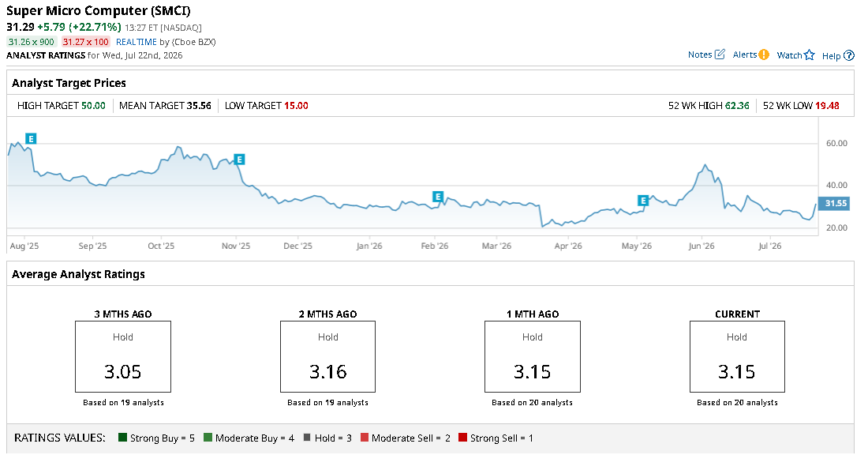868x470 pixels.
Task: Click the REALTIME link
Action: [x=137, y=42]
